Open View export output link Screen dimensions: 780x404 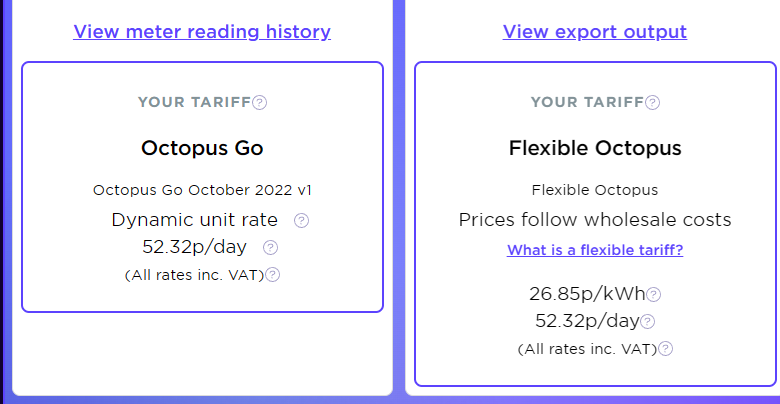pos(595,31)
